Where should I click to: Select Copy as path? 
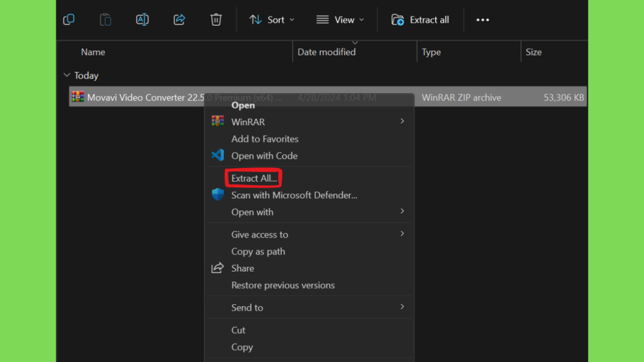(x=258, y=251)
